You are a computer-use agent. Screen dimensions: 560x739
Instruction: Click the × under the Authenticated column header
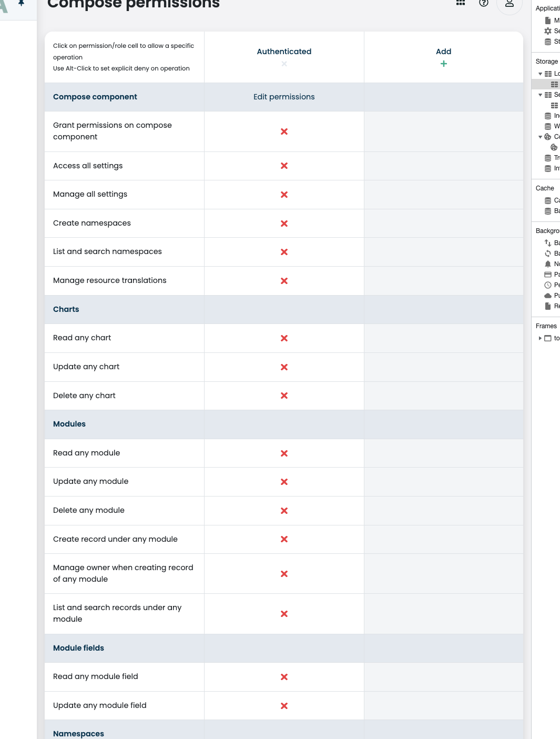point(284,64)
